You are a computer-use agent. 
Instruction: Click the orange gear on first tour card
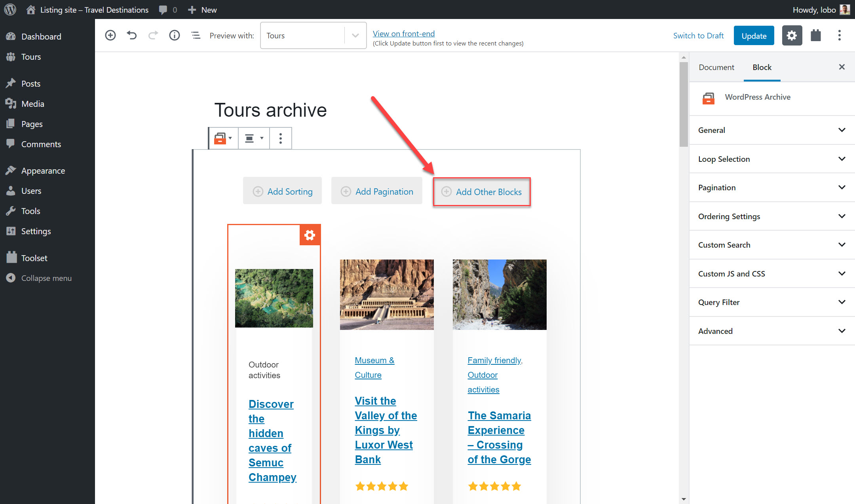pyautogui.click(x=310, y=235)
